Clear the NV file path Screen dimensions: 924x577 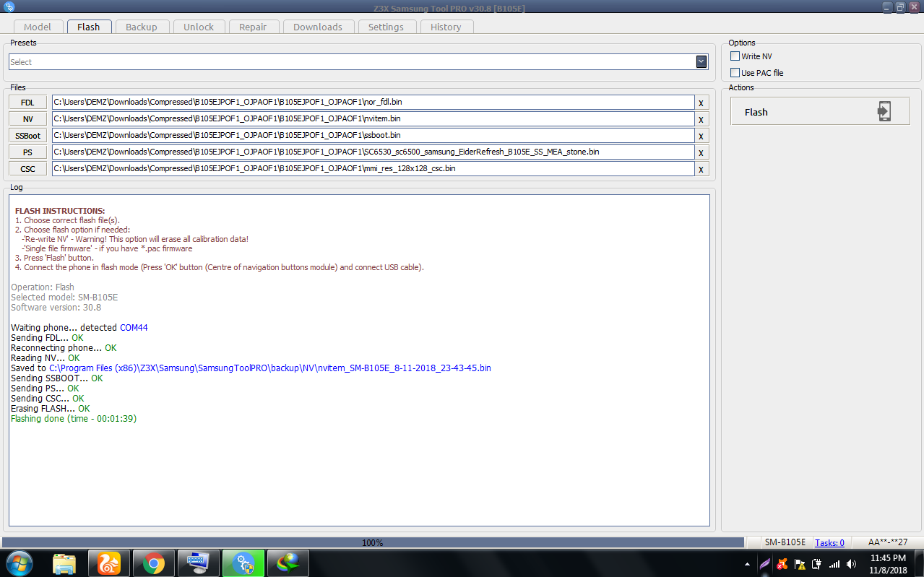[x=701, y=119]
